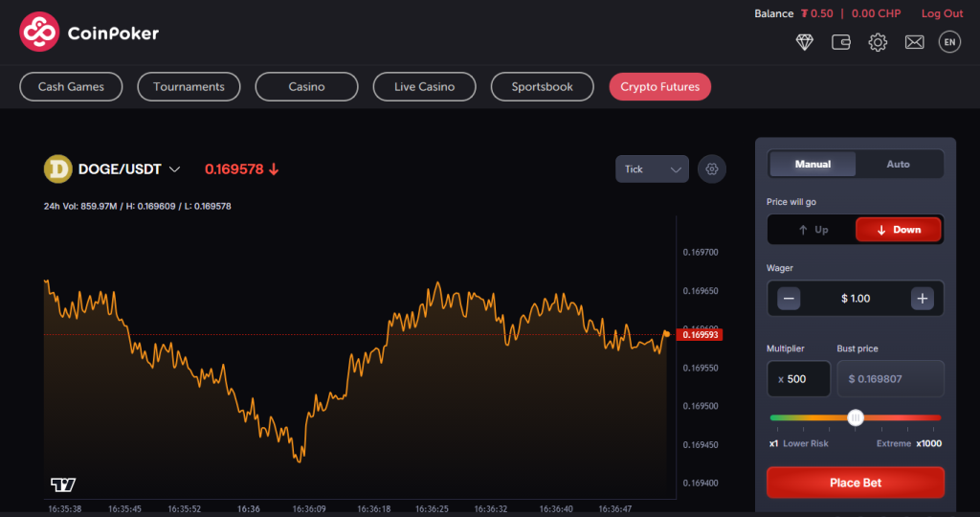The image size is (980, 517).
Task: Open the envelope messages icon
Action: point(914,42)
